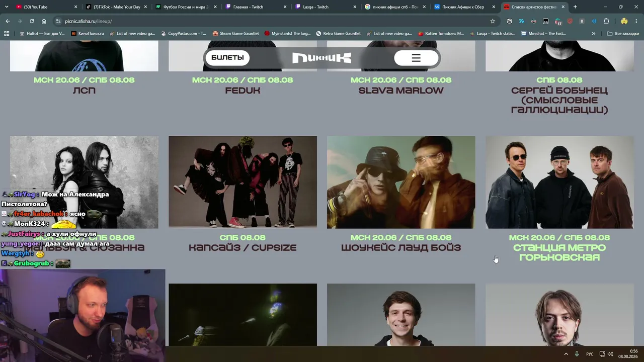Open the network icon in system tray
The height and width of the screenshot is (362, 644).
pos(602,354)
